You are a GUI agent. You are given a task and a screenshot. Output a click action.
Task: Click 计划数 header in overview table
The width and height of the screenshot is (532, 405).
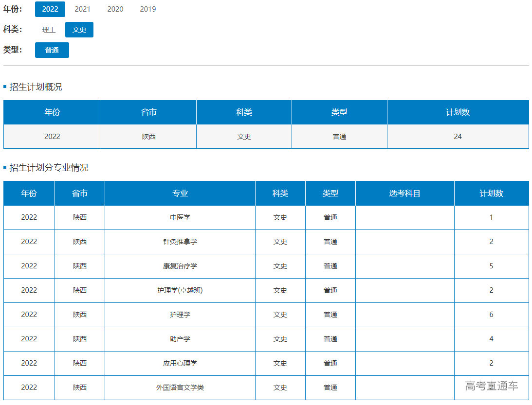(x=458, y=112)
